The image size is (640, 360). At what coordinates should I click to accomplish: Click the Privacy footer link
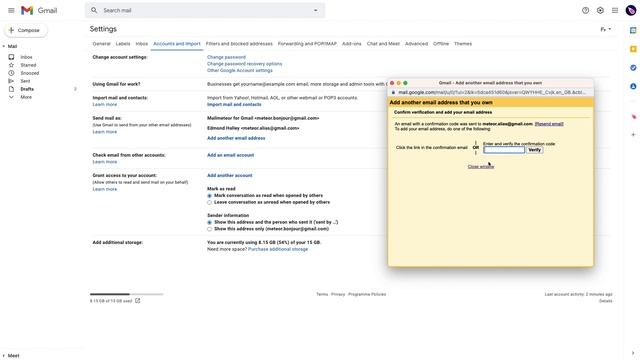point(338,294)
